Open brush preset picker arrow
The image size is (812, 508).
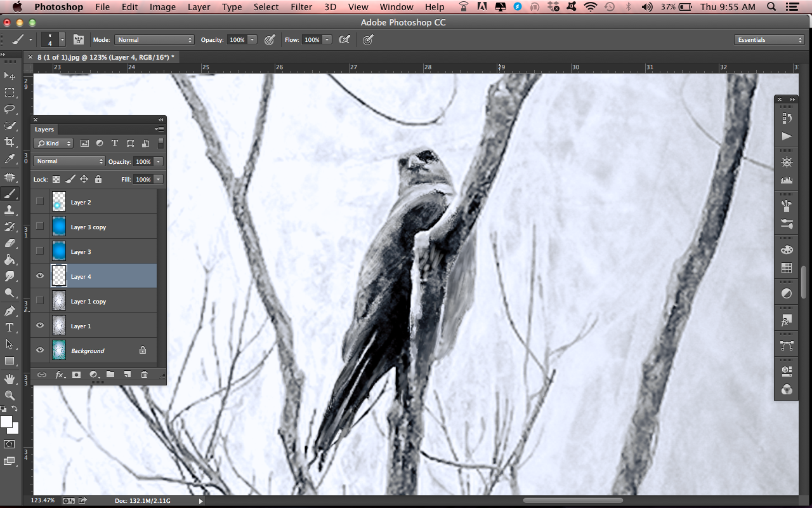pyautogui.click(x=62, y=39)
